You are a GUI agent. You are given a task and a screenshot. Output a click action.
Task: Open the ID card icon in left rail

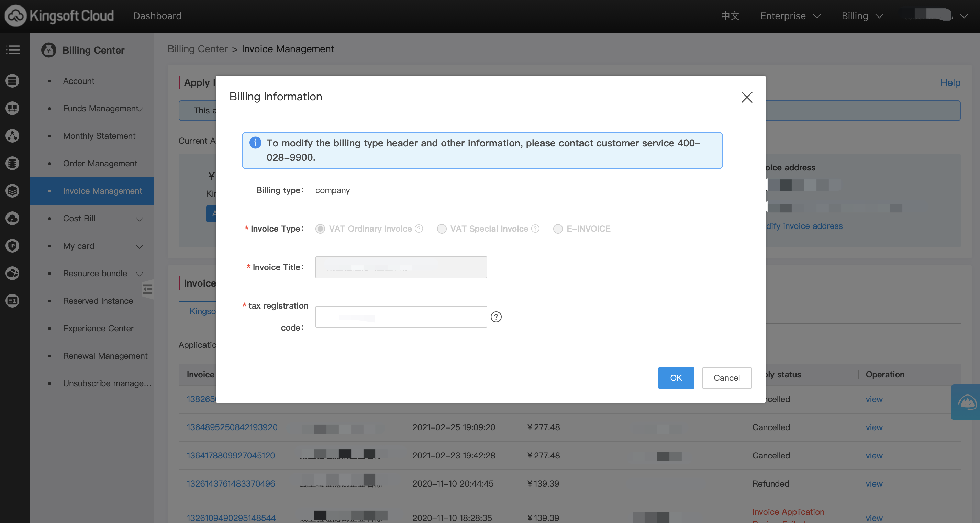pyautogui.click(x=13, y=300)
